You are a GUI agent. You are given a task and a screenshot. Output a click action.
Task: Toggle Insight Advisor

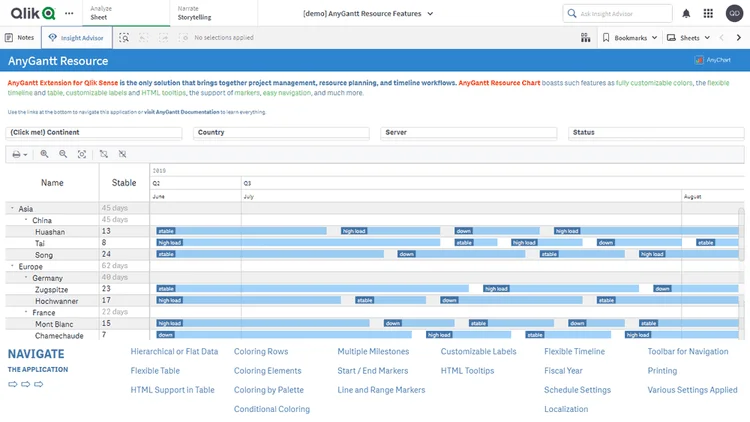77,37
